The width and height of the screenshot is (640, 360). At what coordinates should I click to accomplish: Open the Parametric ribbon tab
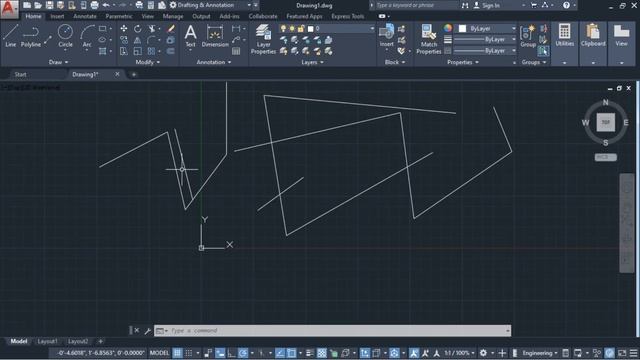click(119, 16)
